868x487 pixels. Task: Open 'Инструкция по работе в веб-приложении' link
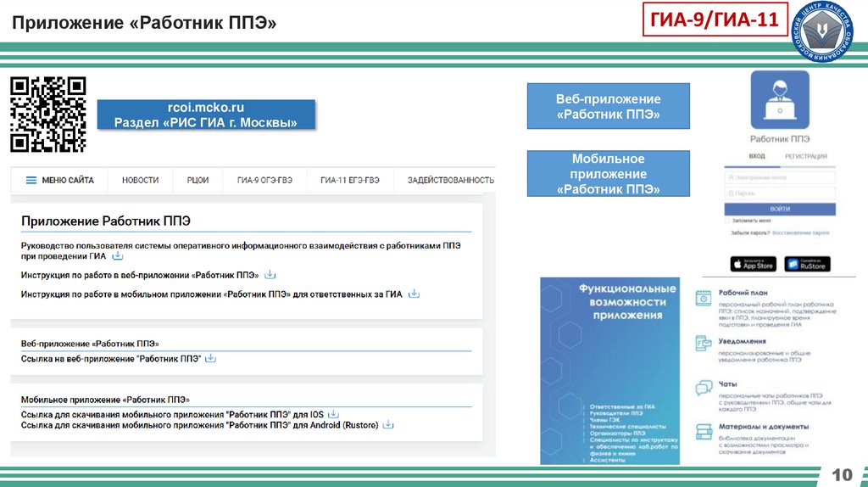pyautogui.click(x=140, y=275)
